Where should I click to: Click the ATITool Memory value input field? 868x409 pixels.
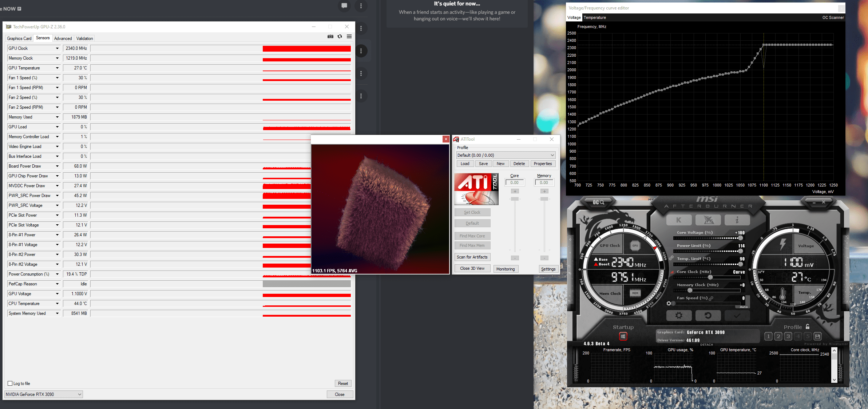click(544, 183)
